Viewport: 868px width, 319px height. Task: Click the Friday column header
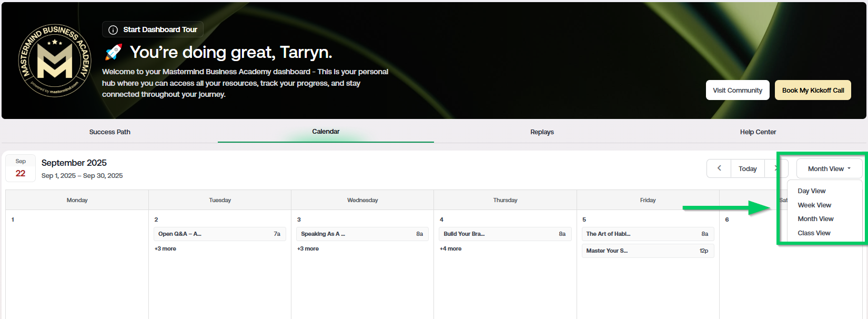(648, 200)
